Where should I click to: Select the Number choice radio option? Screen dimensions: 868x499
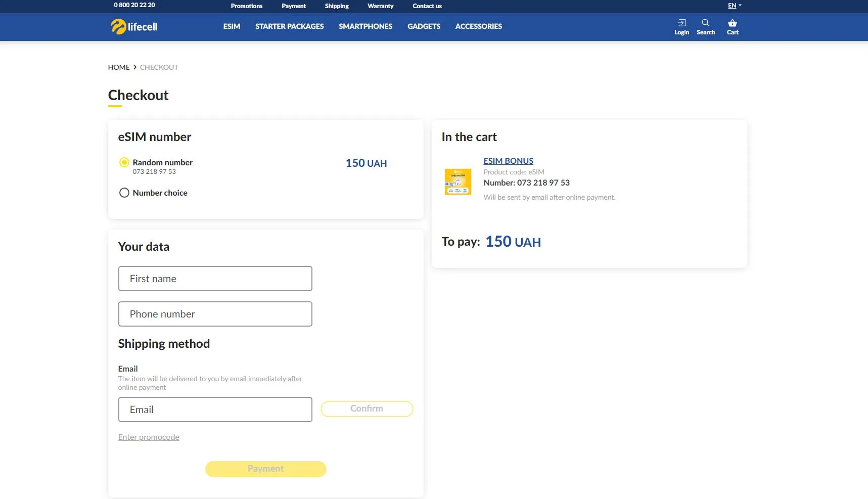124,193
